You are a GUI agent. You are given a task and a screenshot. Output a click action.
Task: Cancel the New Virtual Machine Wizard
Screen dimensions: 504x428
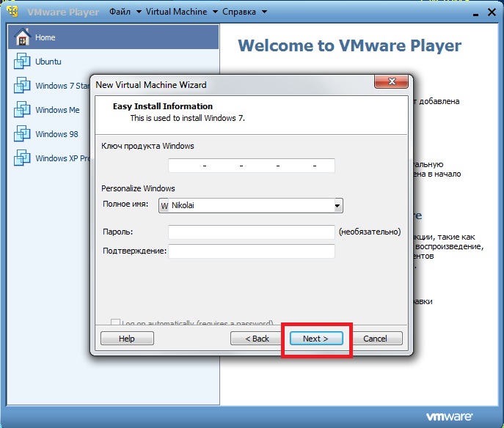[x=375, y=339]
